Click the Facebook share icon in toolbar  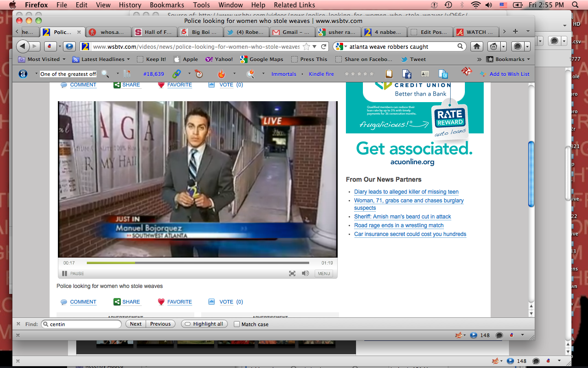pos(407,74)
